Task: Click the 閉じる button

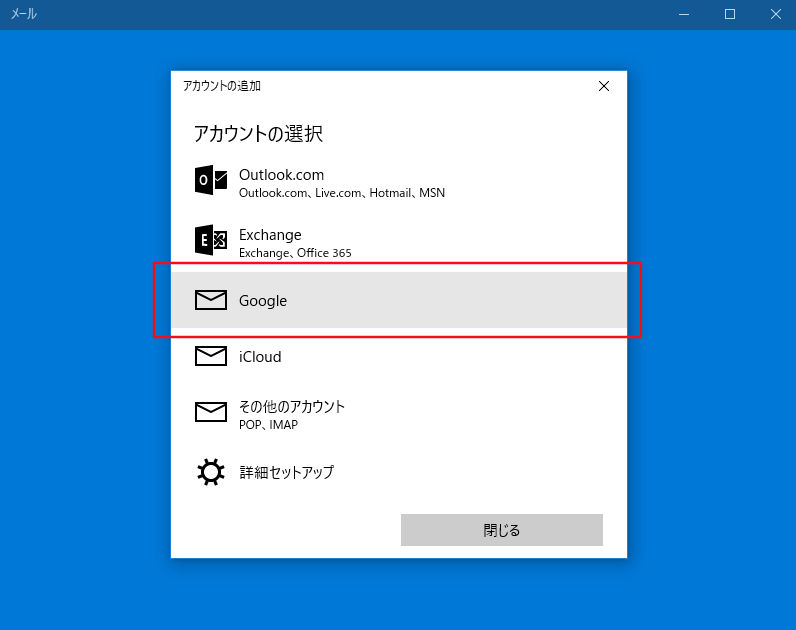Action: click(502, 530)
